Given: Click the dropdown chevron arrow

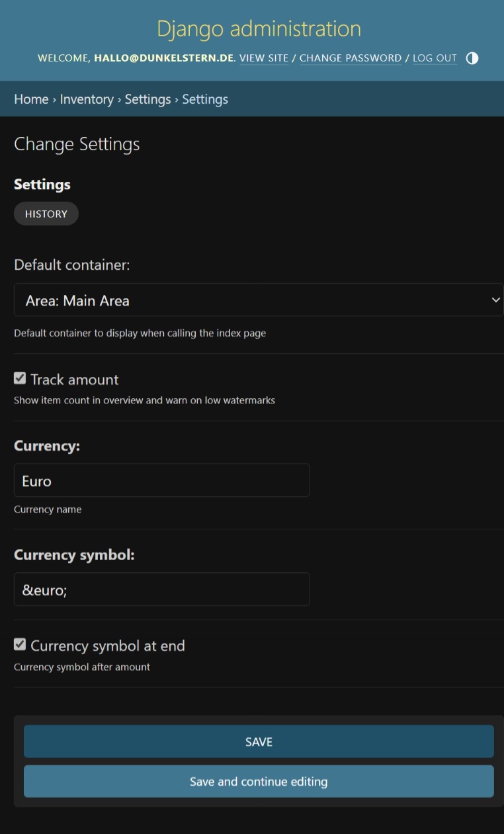Looking at the screenshot, I should [x=495, y=300].
